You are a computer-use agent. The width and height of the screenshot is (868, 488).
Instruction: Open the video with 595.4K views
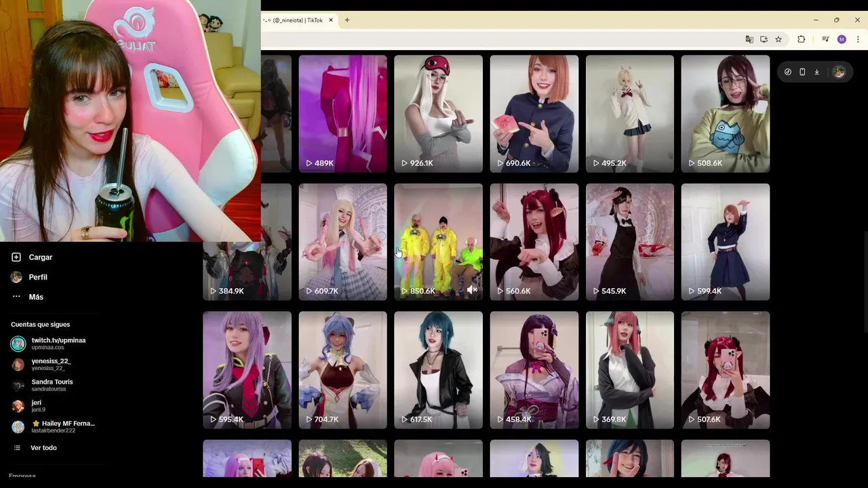click(x=248, y=370)
